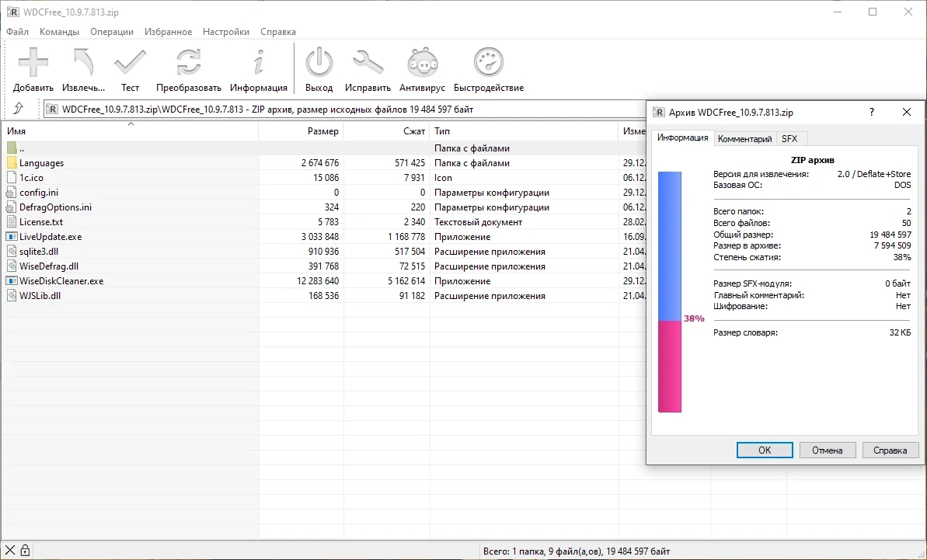This screenshot has height=560, width=927.
Task: Click the status bar total text
Action: [577, 551]
